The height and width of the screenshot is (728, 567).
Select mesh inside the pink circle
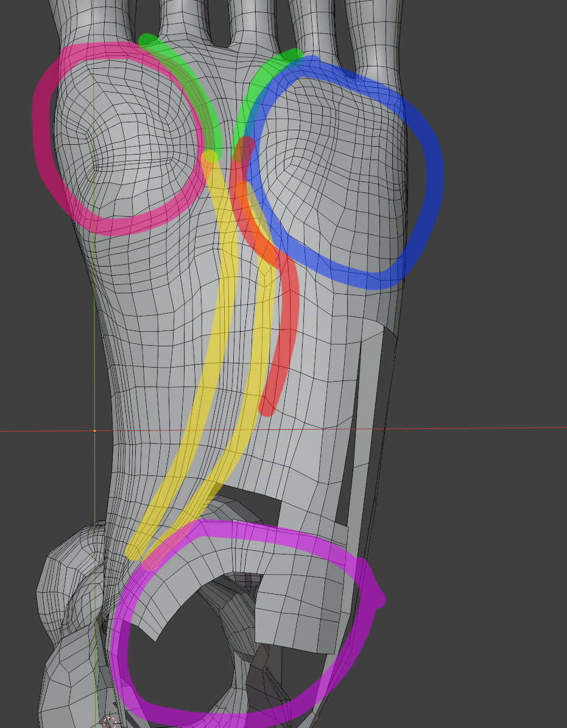click(x=128, y=140)
